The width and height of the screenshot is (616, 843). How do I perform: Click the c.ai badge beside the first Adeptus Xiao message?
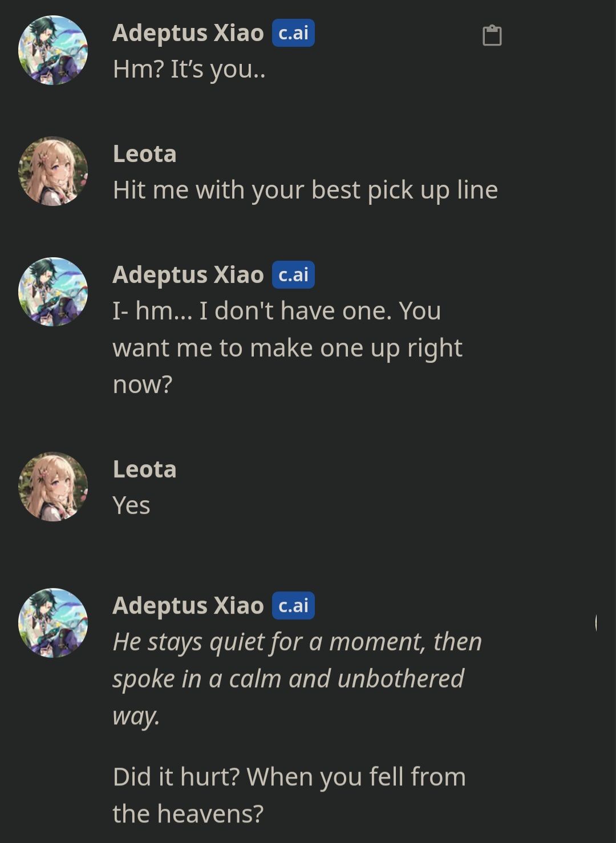click(294, 34)
